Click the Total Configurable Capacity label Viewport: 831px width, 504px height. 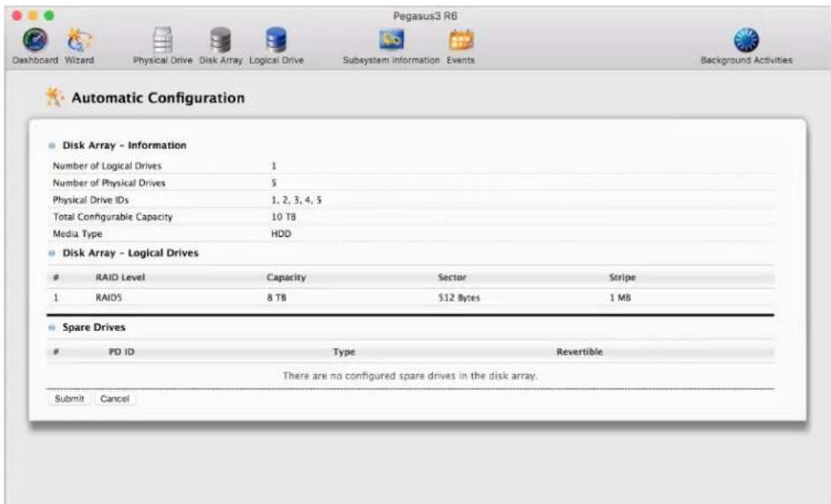click(x=113, y=217)
